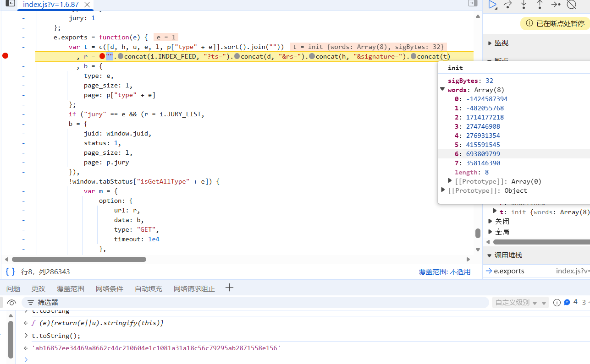590x364 pixels.
Task: Switch to the 网络条件 drawer tab
Action: pos(109,288)
